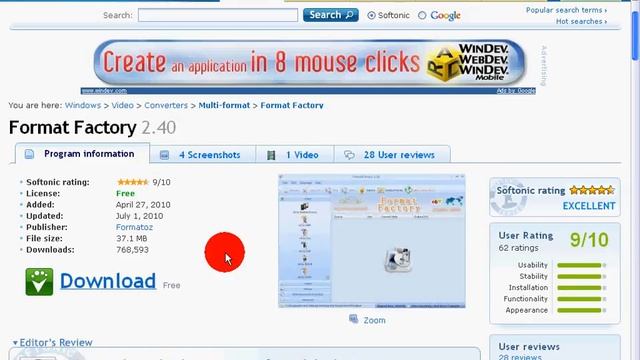This screenshot has height=360, width=640.
Task: Click the Stability rating bar
Action: coord(582,277)
